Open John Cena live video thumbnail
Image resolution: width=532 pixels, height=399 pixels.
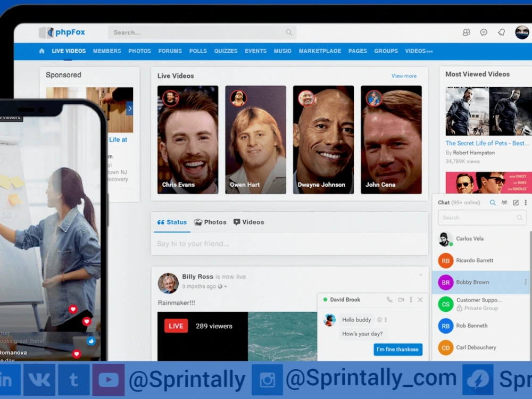[391, 140]
